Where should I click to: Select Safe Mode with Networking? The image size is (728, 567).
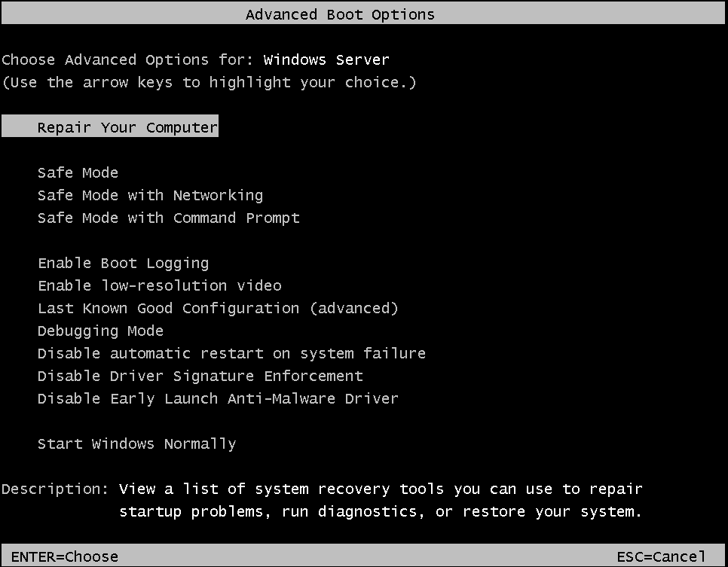click(150, 195)
